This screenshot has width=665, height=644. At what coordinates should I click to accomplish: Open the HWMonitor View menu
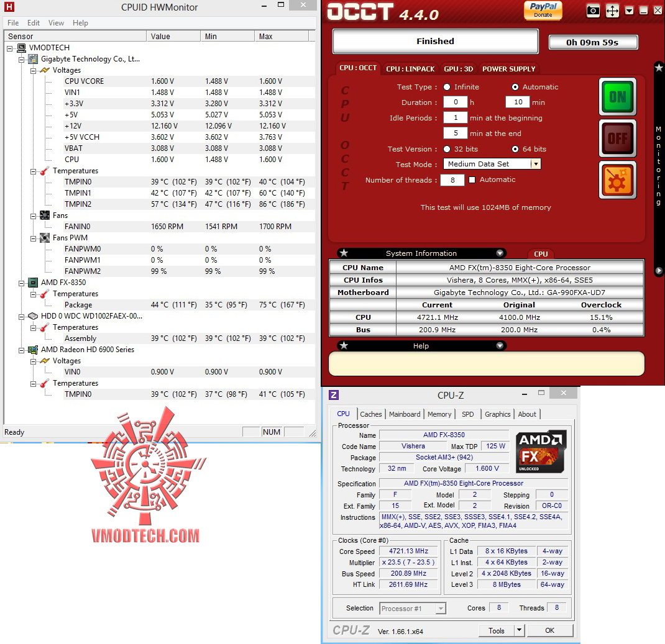click(x=56, y=23)
